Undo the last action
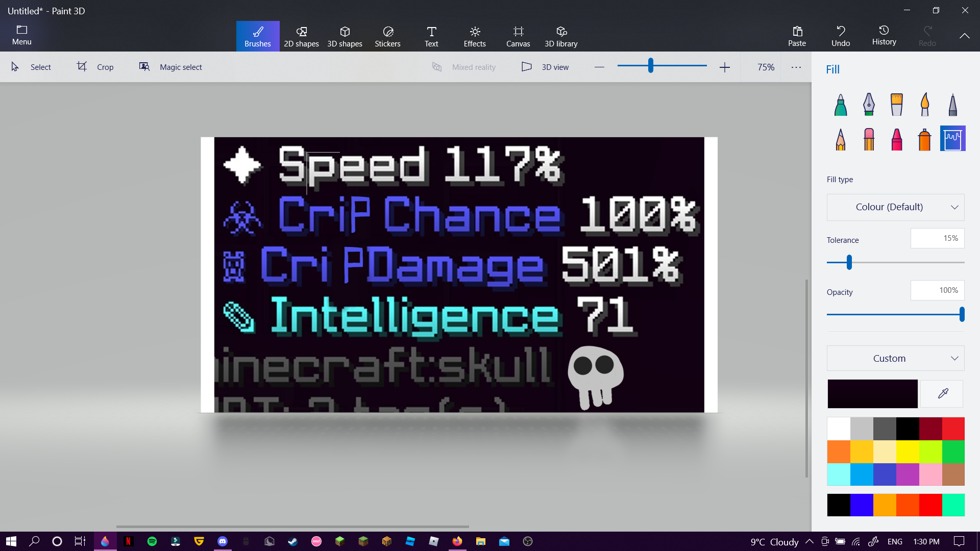 841,36
